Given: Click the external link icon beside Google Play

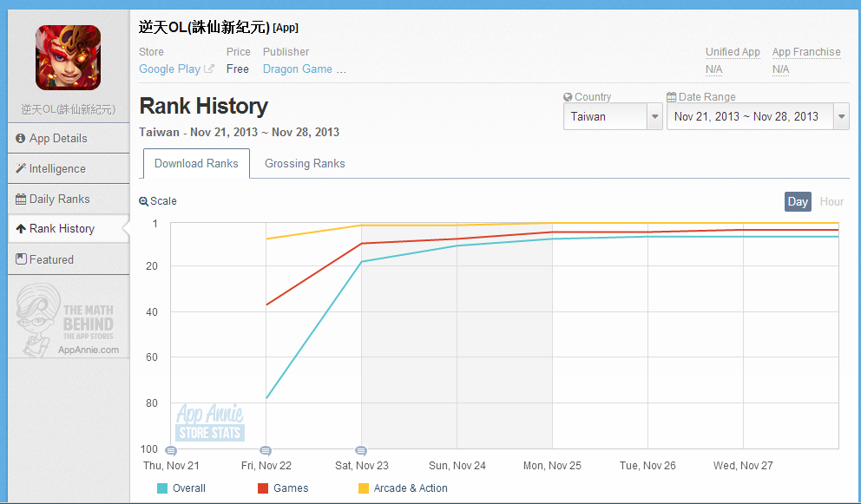Looking at the screenshot, I should 209,69.
